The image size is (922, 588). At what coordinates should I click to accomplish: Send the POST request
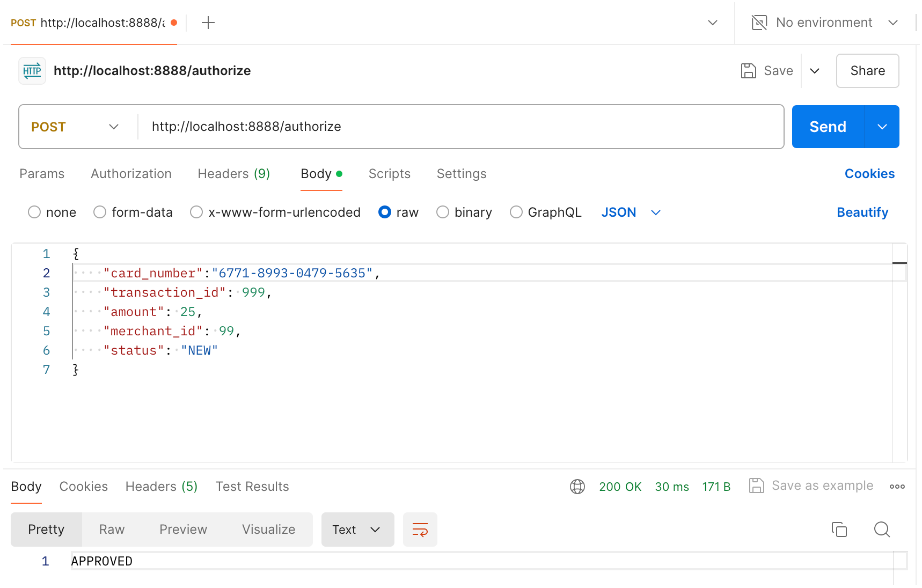pyautogui.click(x=828, y=127)
